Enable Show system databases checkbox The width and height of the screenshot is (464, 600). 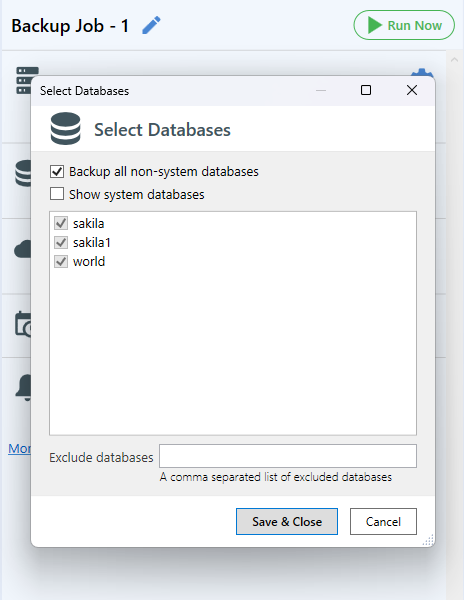(x=57, y=194)
